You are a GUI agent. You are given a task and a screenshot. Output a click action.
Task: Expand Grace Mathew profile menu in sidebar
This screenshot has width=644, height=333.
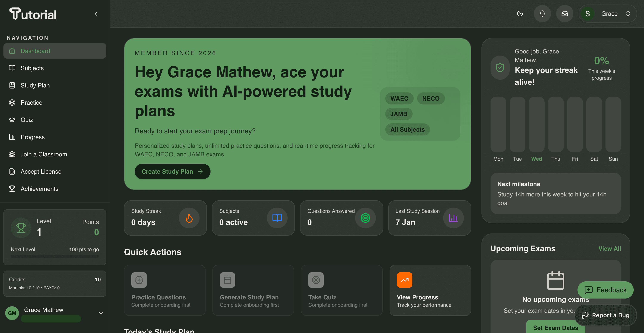coord(101,313)
